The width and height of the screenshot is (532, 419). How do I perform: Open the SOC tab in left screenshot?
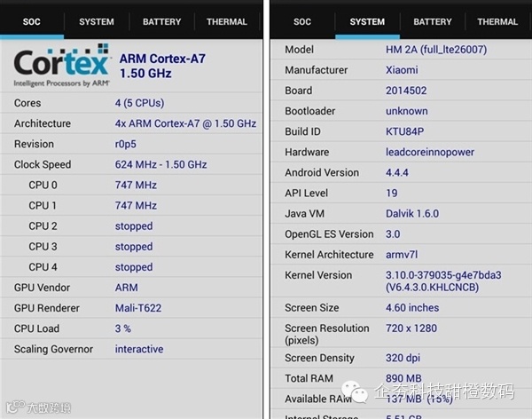(x=32, y=21)
